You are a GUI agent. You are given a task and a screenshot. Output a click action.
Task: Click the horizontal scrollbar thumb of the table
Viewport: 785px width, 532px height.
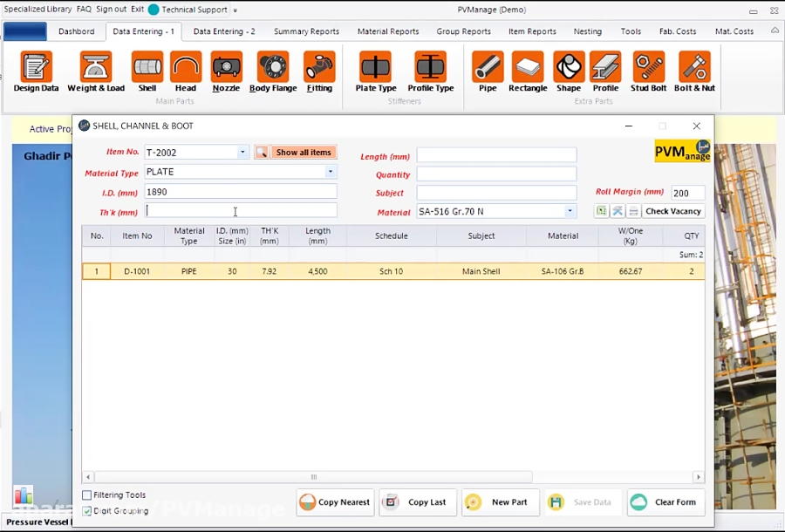coord(313,477)
